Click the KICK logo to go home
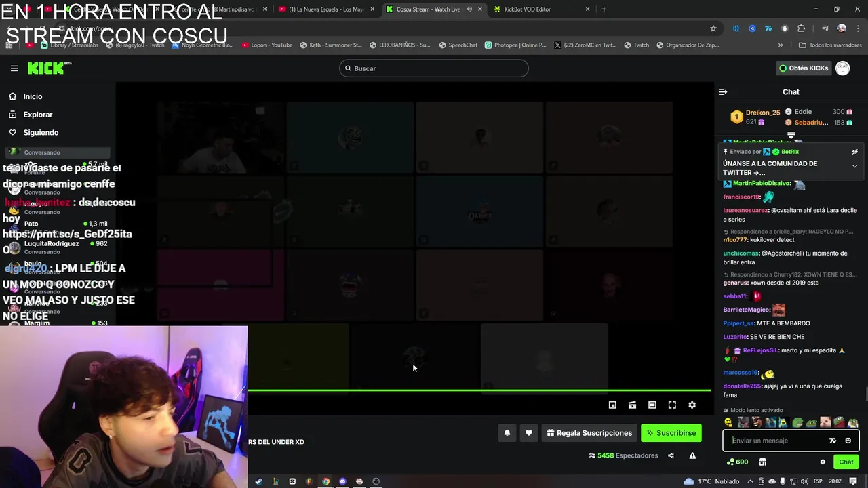Viewport: 868px width, 488px height. (x=49, y=68)
